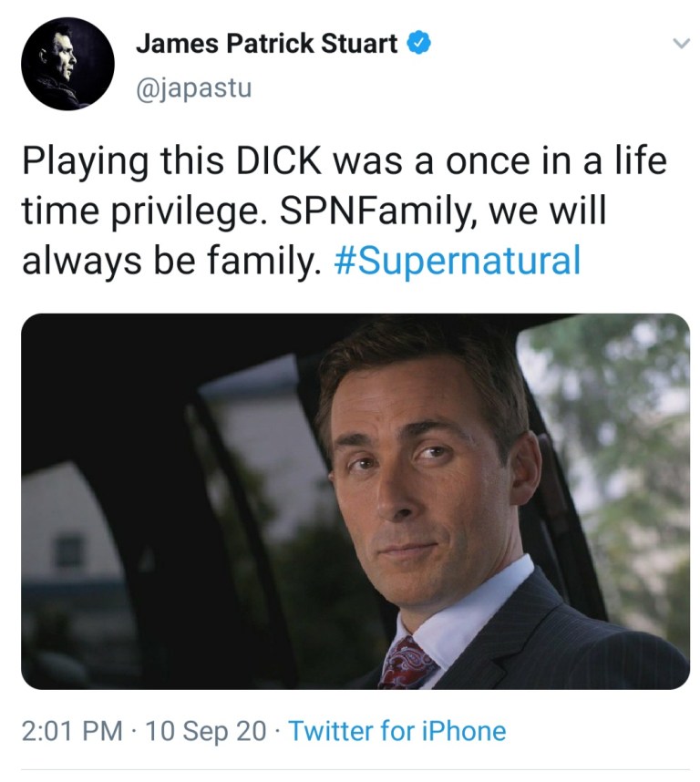Click the James Patrick Stuart display name

pos(267,43)
